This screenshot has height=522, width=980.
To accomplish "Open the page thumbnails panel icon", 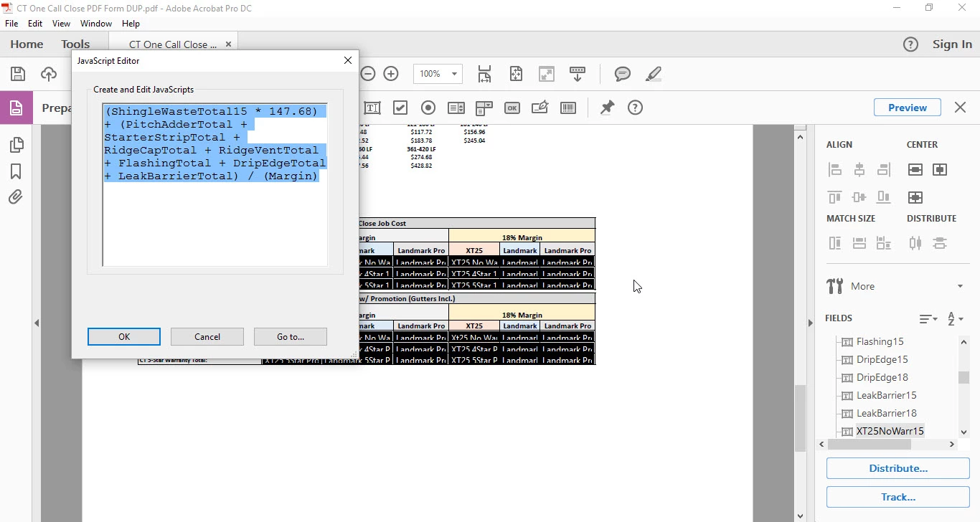I will pyautogui.click(x=16, y=145).
